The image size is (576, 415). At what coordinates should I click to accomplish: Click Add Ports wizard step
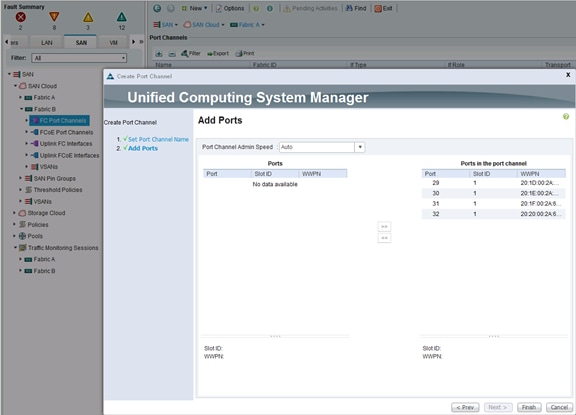point(143,148)
